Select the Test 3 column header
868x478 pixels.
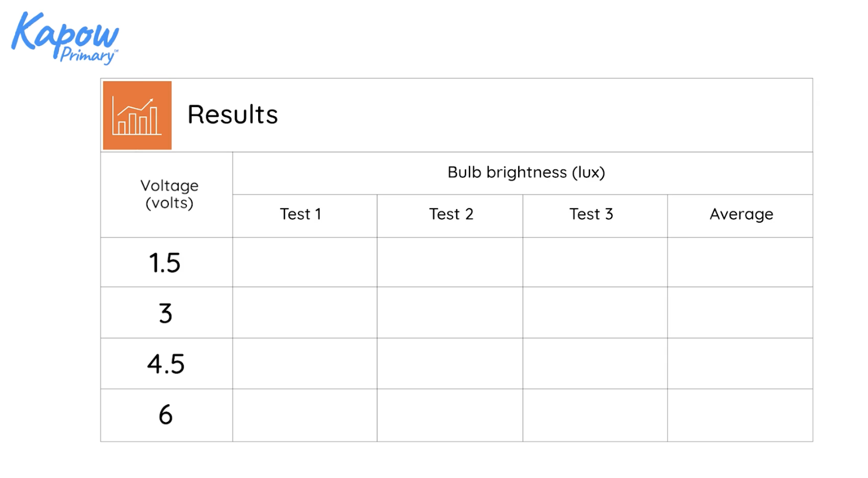pos(591,214)
